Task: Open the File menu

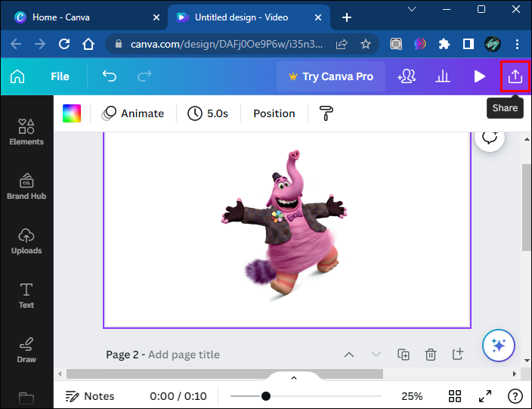Action: 60,76
